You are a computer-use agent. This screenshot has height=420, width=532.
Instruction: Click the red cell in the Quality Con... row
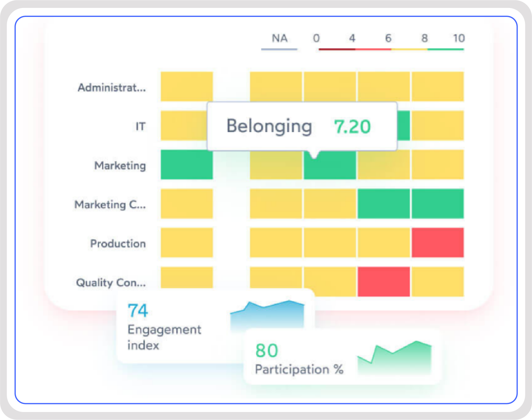[383, 282]
